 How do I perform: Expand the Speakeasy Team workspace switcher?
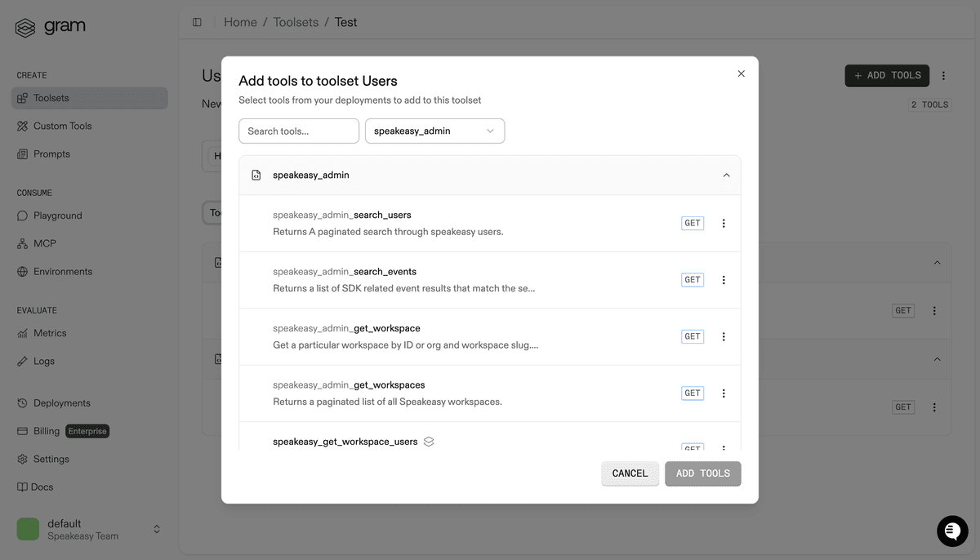156,529
